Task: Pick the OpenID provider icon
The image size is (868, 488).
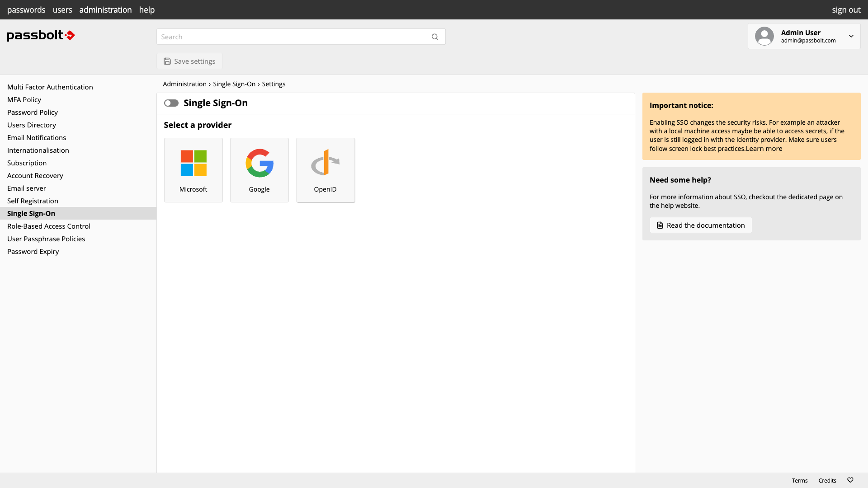Action: click(x=325, y=163)
